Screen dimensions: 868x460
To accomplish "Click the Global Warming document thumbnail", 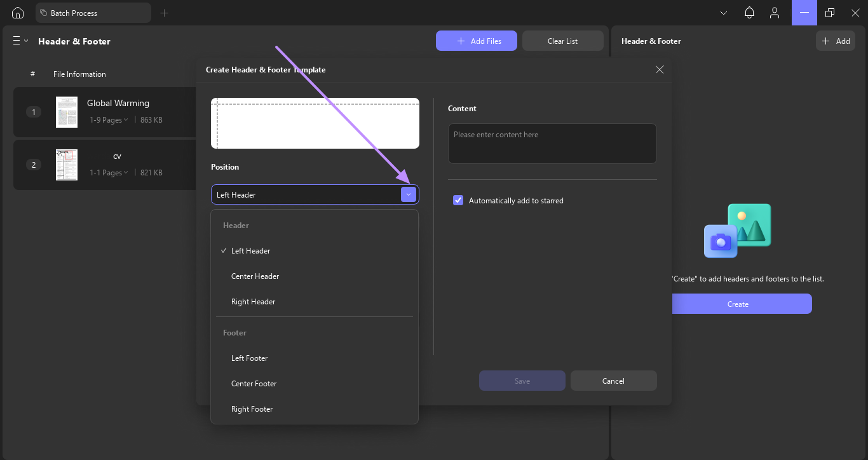I will 66,112.
